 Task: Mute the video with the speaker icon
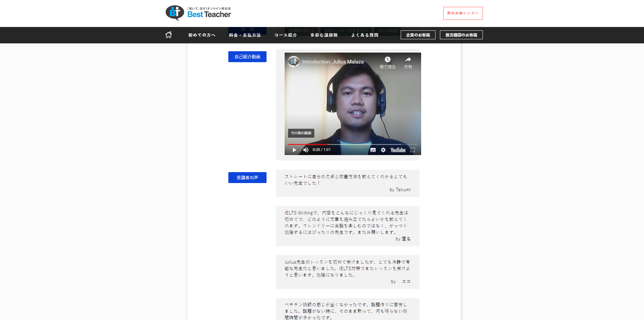click(306, 150)
